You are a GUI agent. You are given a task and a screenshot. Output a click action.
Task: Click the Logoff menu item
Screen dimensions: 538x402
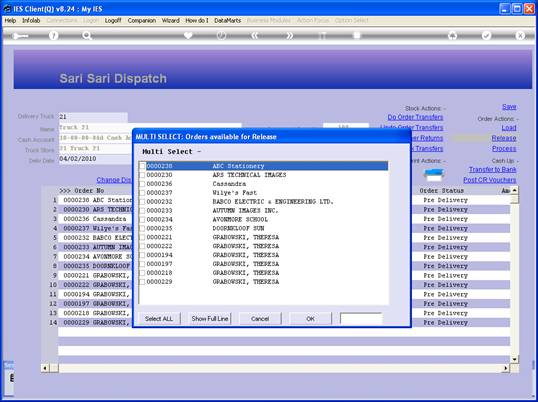[x=113, y=21]
